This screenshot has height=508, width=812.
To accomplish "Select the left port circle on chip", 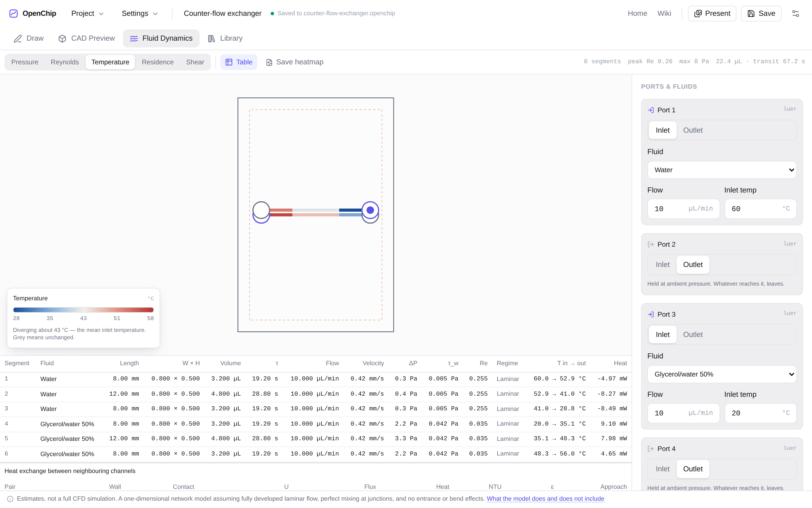I will (x=261, y=210).
